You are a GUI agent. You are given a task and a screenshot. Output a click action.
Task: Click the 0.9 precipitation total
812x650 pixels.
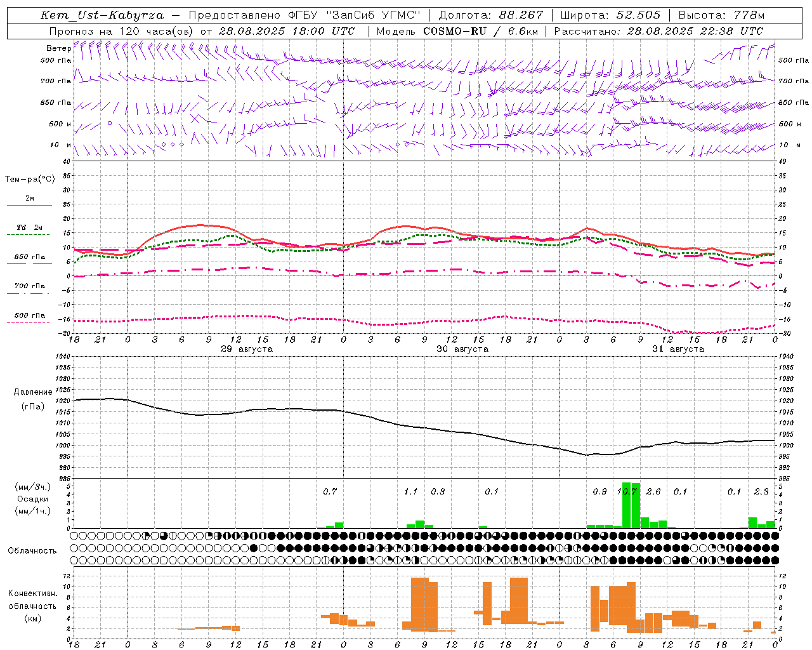coord(599,491)
